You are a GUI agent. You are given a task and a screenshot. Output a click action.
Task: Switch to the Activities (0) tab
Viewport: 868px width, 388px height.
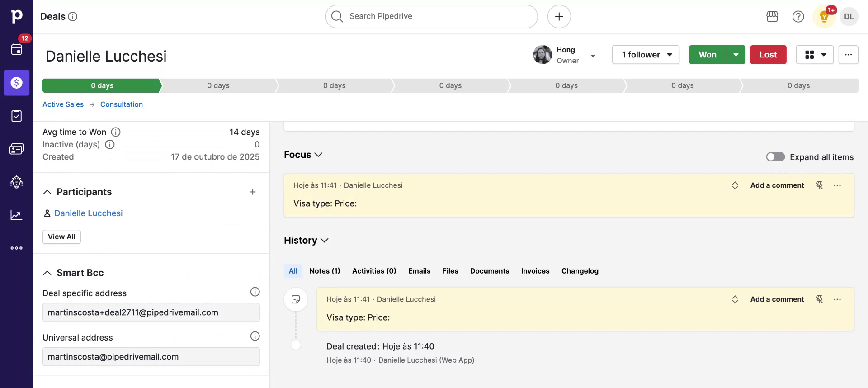click(374, 271)
